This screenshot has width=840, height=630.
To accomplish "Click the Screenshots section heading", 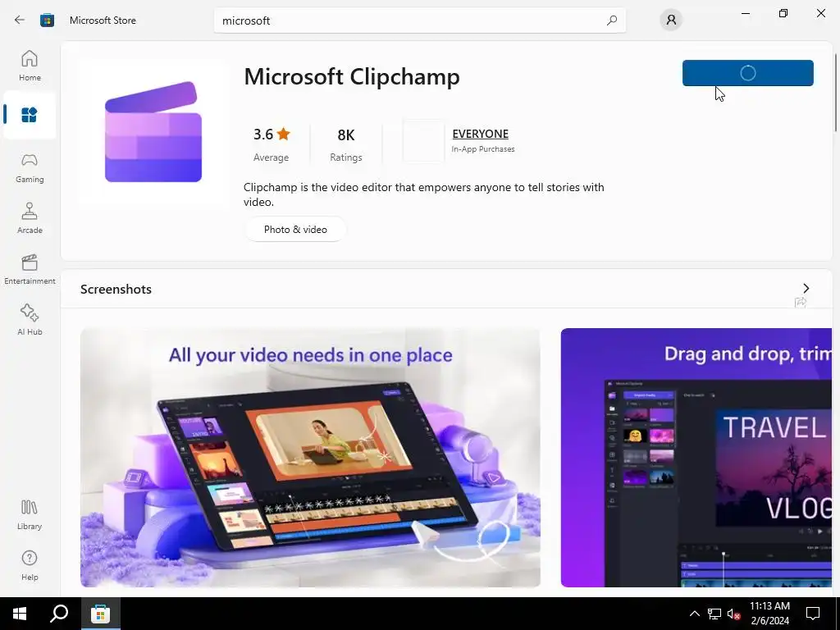I will pos(116,290).
